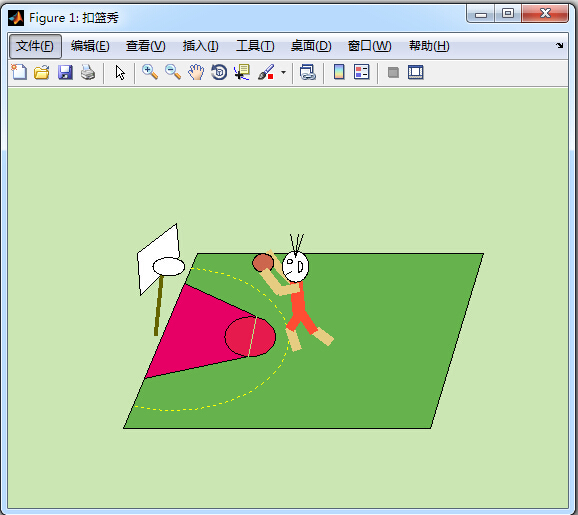Print the figure using printer icon
This screenshot has width=578, height=515.
88,72
